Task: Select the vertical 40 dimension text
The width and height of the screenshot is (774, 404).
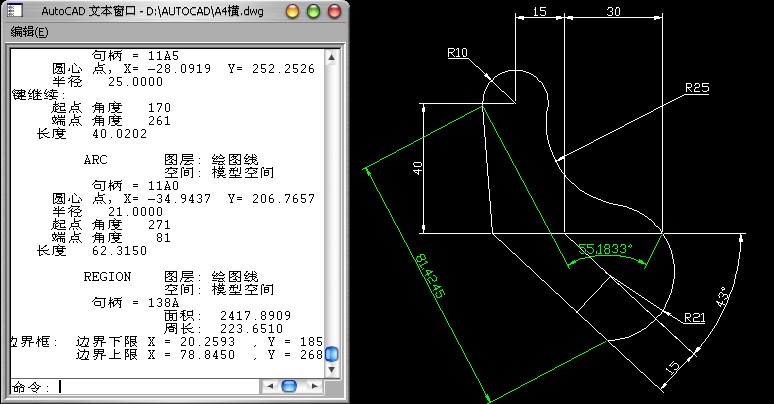Action: 418,168
